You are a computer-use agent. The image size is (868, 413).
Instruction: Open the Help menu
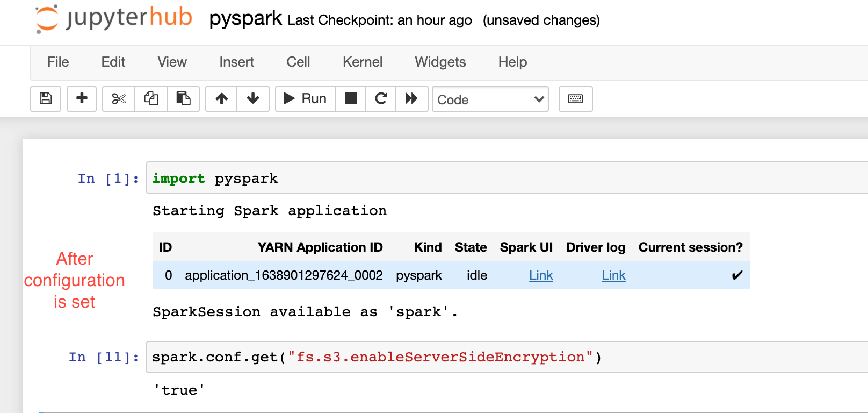(512, 62)
